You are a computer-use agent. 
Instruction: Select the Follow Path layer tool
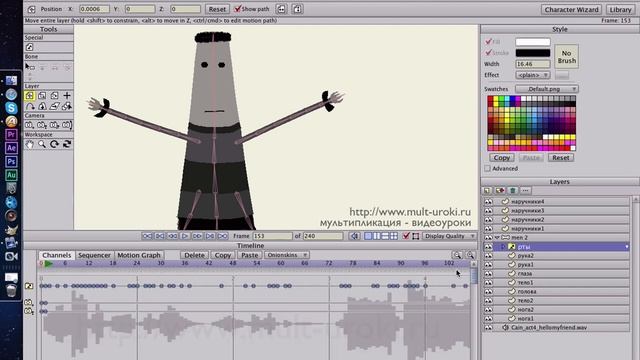coord(29,107)
